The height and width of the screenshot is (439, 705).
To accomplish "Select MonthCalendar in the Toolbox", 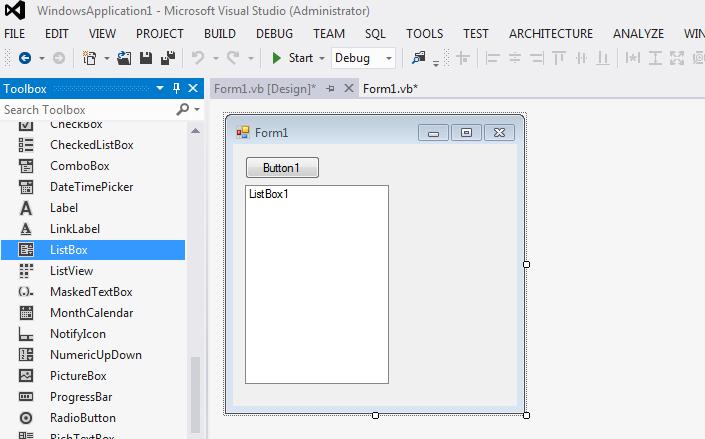I will pyautogui.click(x=93, y=313).
